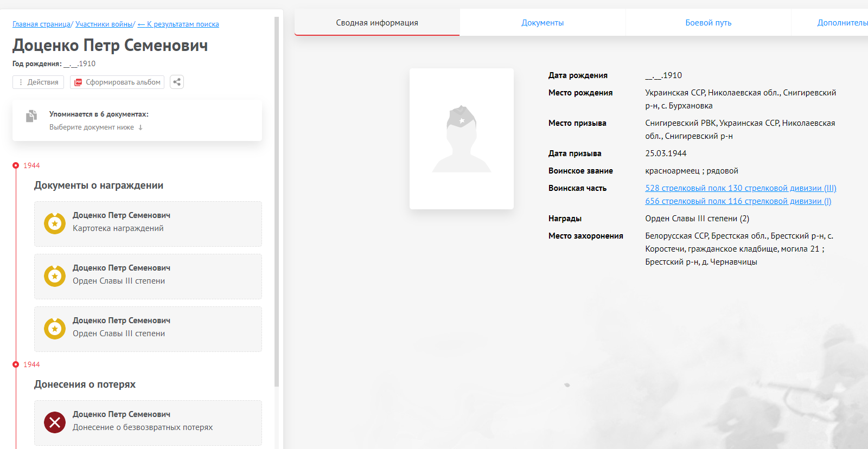Viewport: 868px width, 449px height.
Task: Click the documents icon in mentions box
Action: coord(31,116)
